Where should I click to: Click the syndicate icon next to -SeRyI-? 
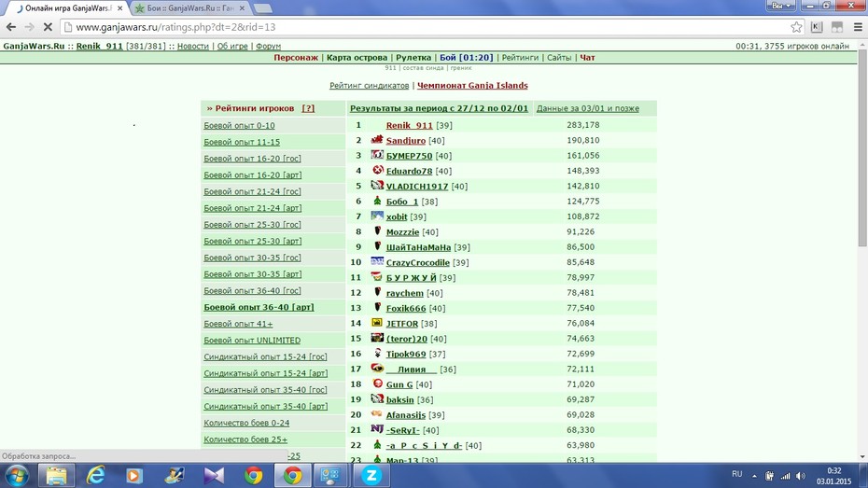[377, 429]
